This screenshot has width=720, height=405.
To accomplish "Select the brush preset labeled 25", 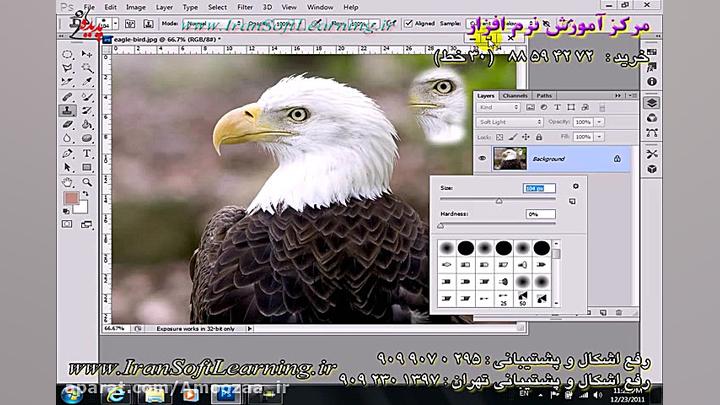I will [x=503, y=299].
